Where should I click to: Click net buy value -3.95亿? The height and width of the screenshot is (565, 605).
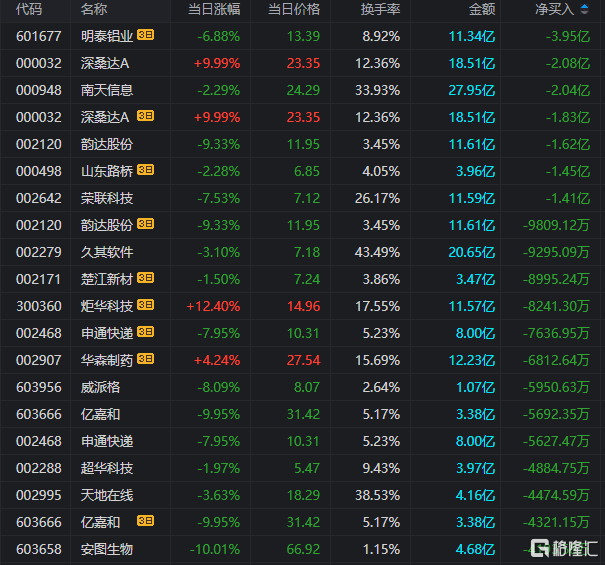point(568,36)
